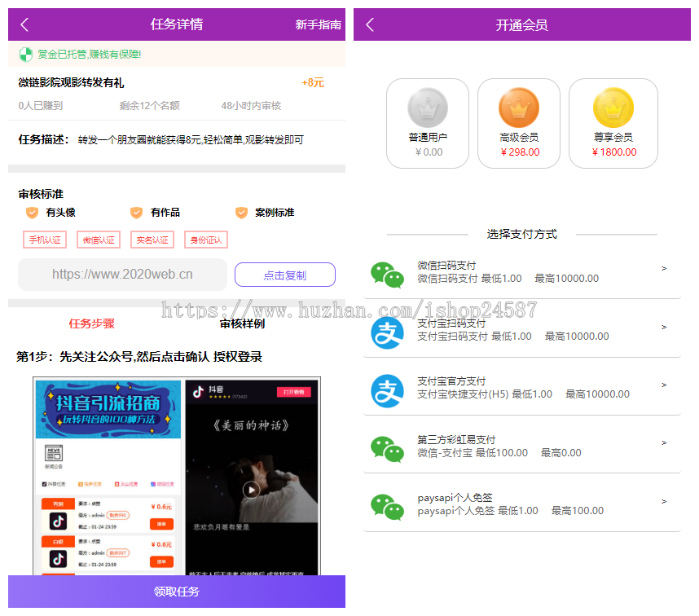Open the 新手指南 guide
The image size is (699, 616).
click(x=318, y=24)
